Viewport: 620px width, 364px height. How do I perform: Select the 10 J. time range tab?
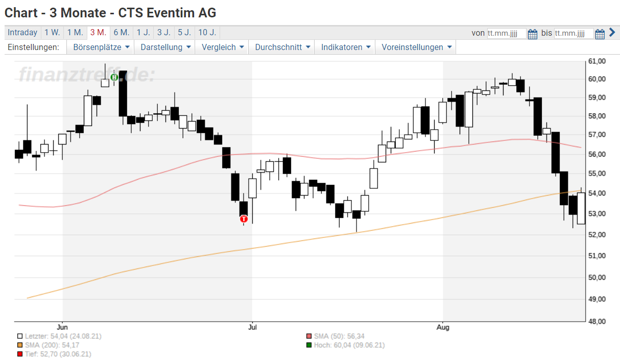[207, 33]
